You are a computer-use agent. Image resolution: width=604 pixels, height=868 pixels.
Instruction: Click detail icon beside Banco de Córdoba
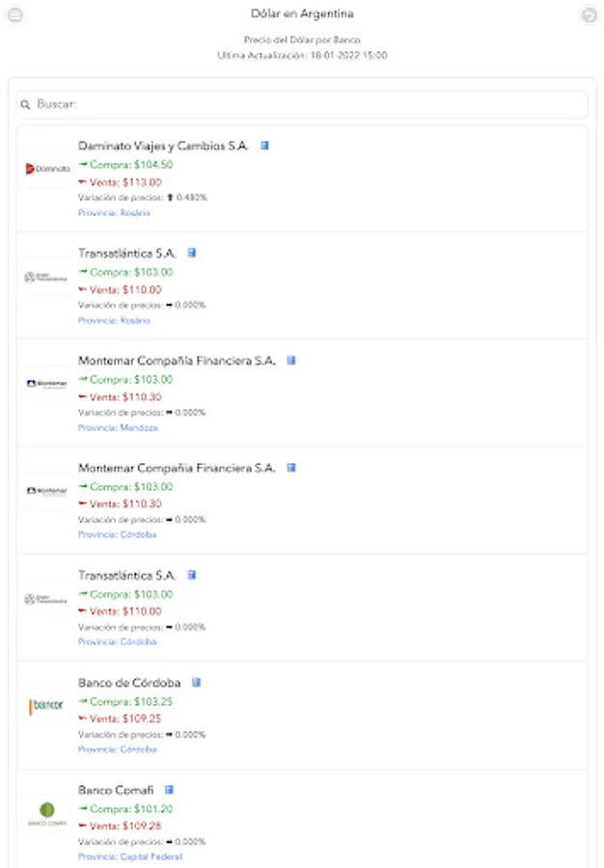[x=198, y=681]
